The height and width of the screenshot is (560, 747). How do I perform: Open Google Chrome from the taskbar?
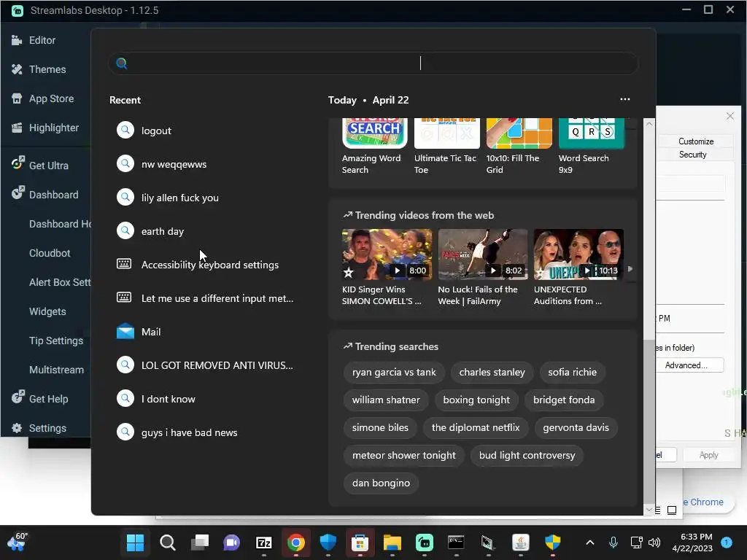click(x=296, y=542)
